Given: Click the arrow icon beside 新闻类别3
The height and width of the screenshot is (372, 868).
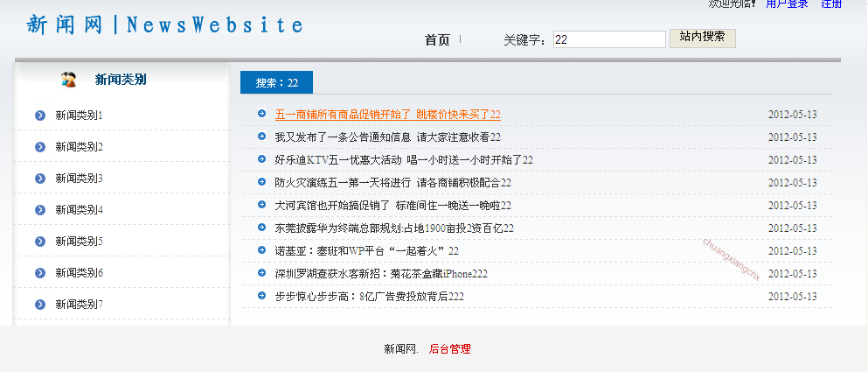Looking at the screenshot, I should 40,179.
